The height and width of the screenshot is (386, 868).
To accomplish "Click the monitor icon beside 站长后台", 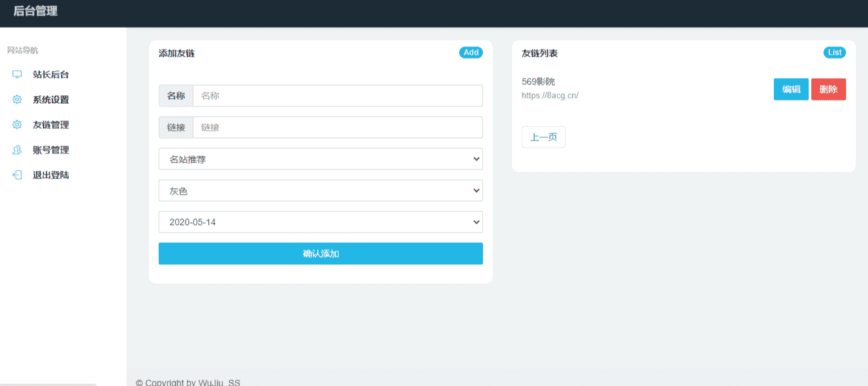I will 17,75.
